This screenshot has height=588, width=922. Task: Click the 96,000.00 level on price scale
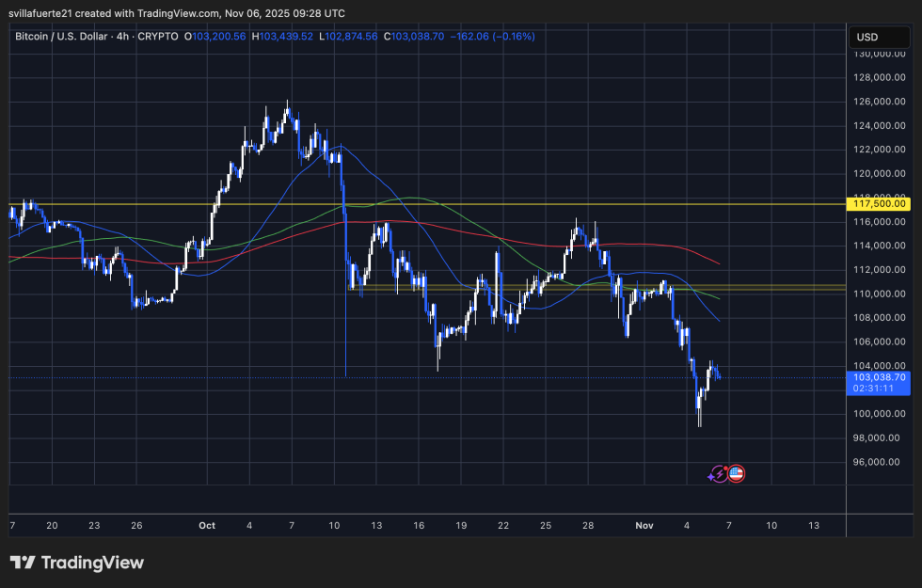point(874,462)
